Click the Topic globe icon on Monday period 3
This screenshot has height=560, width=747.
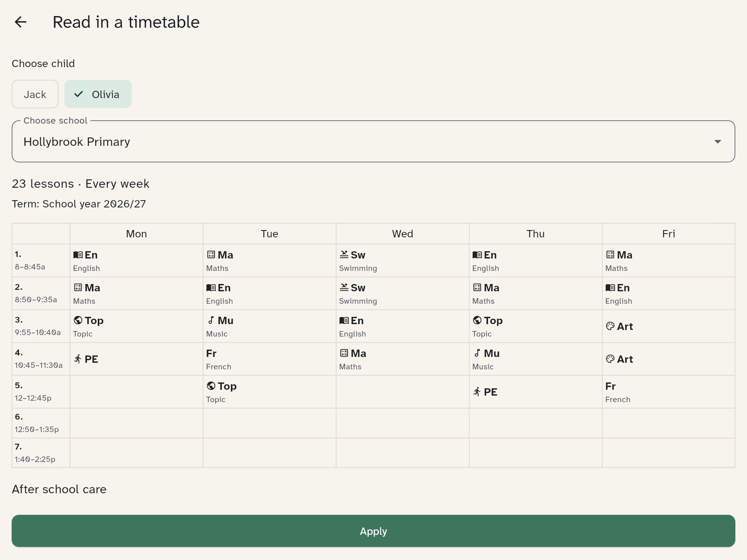click(78, 320)
